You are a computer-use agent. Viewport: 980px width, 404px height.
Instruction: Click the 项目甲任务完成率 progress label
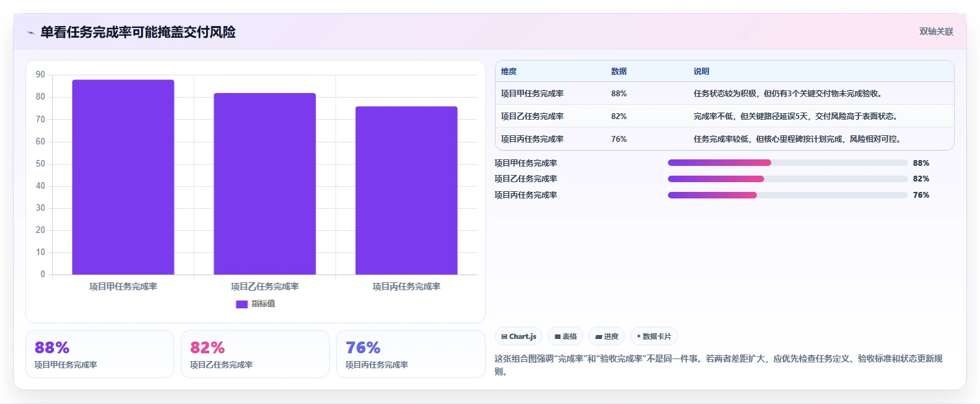pos(525,163)
